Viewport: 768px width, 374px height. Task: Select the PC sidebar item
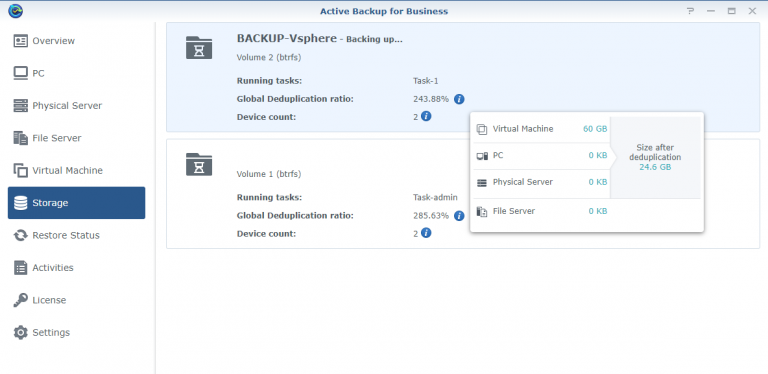[76, 73]
